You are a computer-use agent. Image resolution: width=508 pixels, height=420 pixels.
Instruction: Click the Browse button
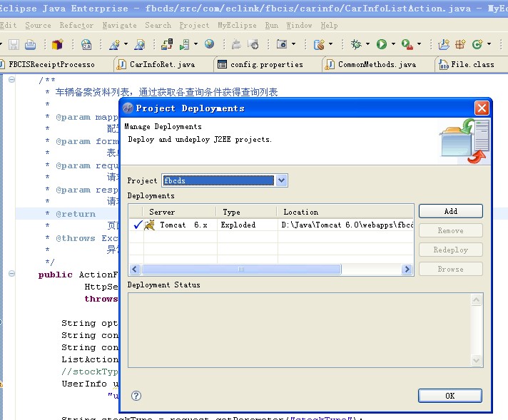(451, 269)
